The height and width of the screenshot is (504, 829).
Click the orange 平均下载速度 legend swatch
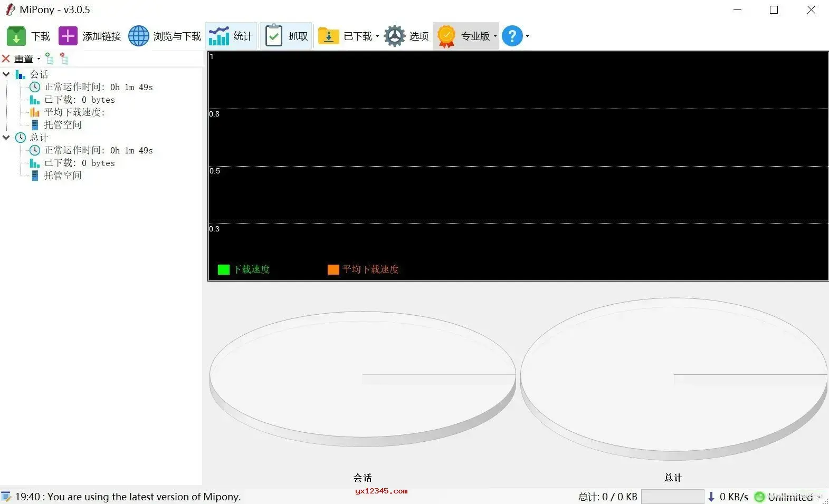click(333, 269)
